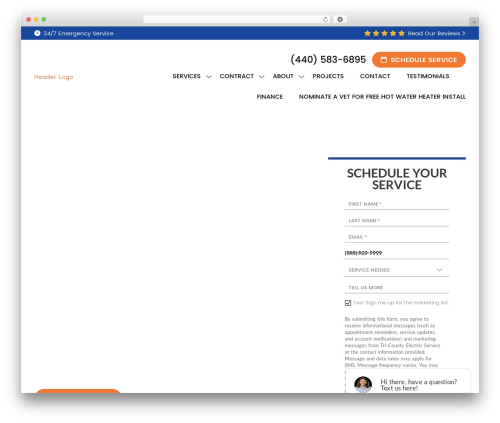Open the Testimonials page
The width and height of the screenshot is (500, 423).
click(428, 76)
